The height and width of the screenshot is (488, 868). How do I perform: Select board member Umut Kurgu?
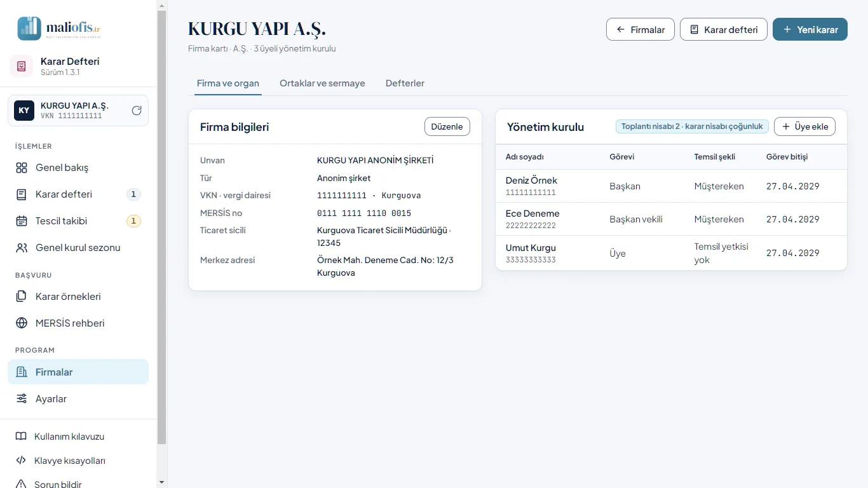[671, 253]
